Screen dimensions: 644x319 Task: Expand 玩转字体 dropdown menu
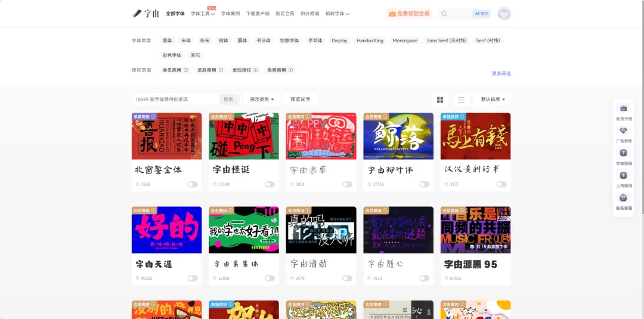point(338,14)
